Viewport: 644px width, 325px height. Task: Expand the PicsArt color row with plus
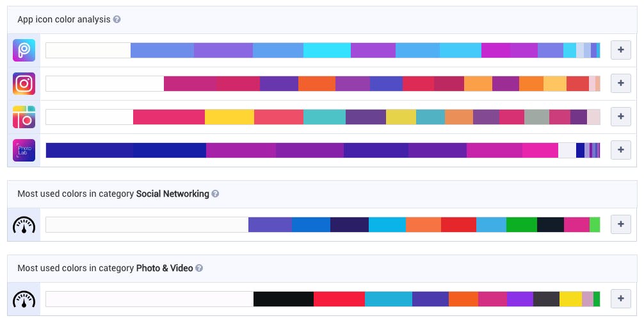620,51
